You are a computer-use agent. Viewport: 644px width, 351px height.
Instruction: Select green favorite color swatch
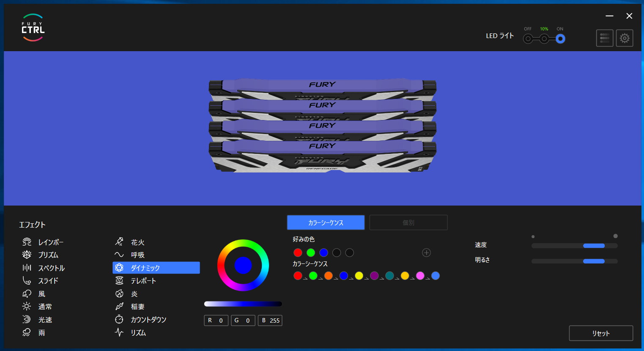pyautogui.click(x=311, y=252)
